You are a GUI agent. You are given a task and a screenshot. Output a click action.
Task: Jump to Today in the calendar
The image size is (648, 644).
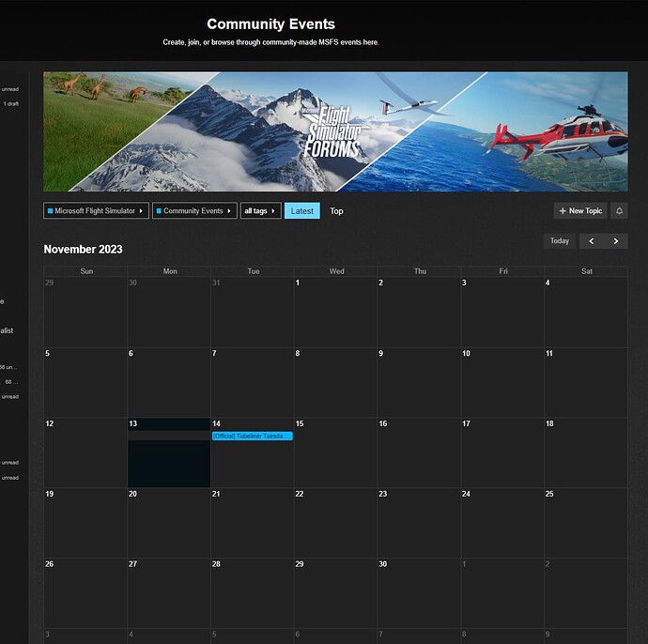[x=560, y=241]
